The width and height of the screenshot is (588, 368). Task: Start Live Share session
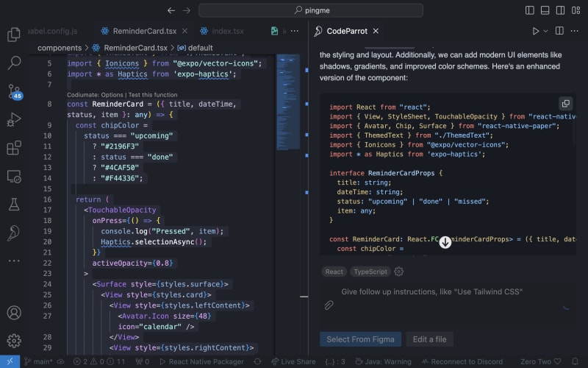point(293,361)
